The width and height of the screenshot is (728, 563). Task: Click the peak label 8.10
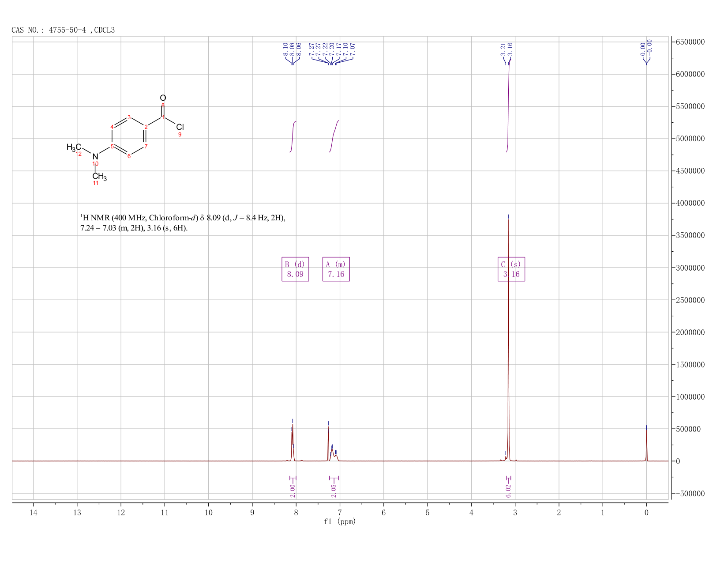(285, 49)
